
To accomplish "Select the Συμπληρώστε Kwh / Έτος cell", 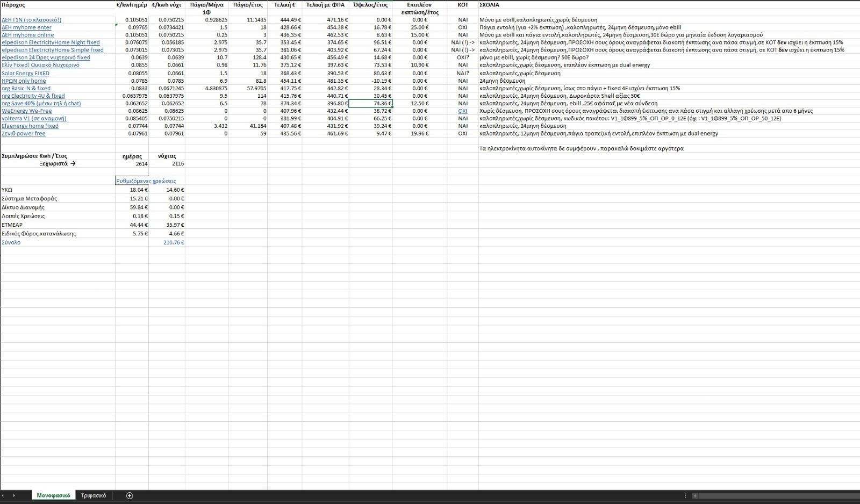I will 58,156.
